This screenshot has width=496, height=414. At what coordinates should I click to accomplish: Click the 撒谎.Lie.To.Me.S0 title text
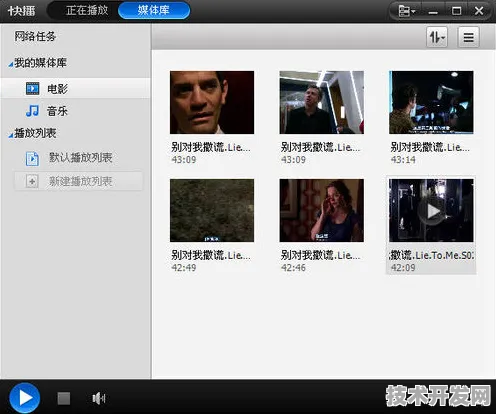431,255
